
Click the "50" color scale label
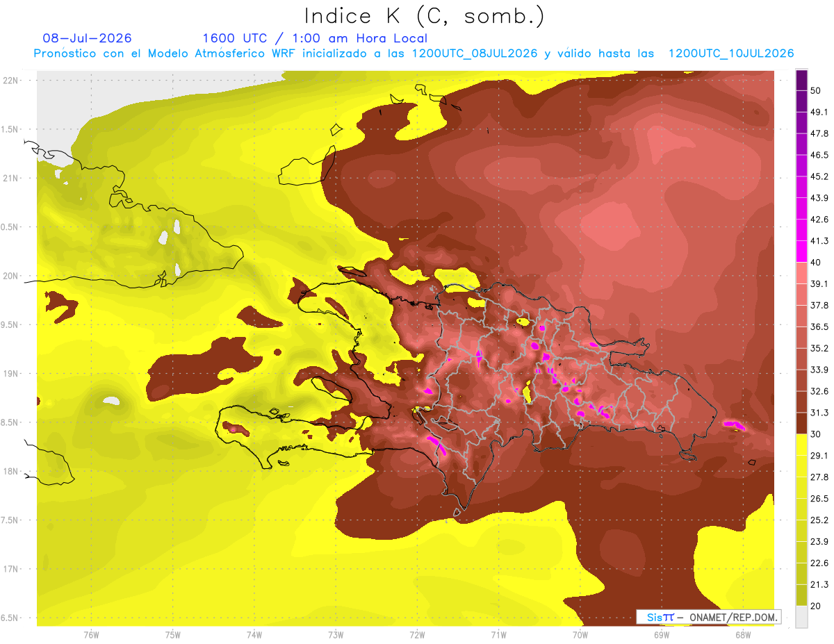pos(816,90)
